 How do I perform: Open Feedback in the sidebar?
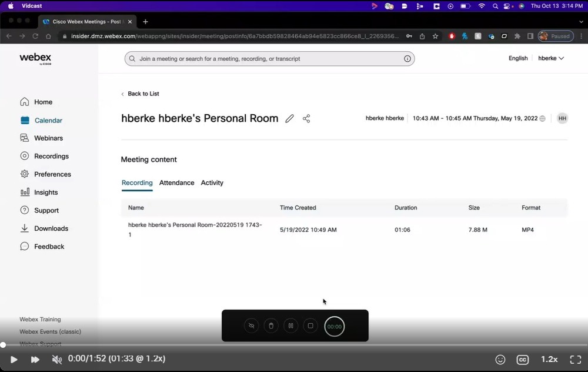pos(42,246)
